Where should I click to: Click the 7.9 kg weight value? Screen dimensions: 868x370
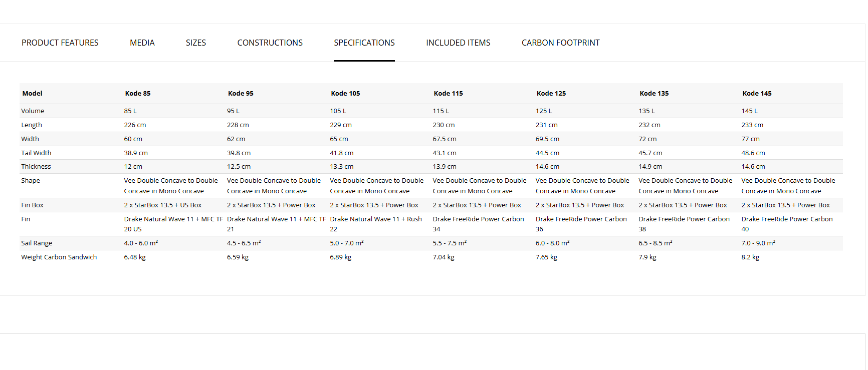pos(647,257)
